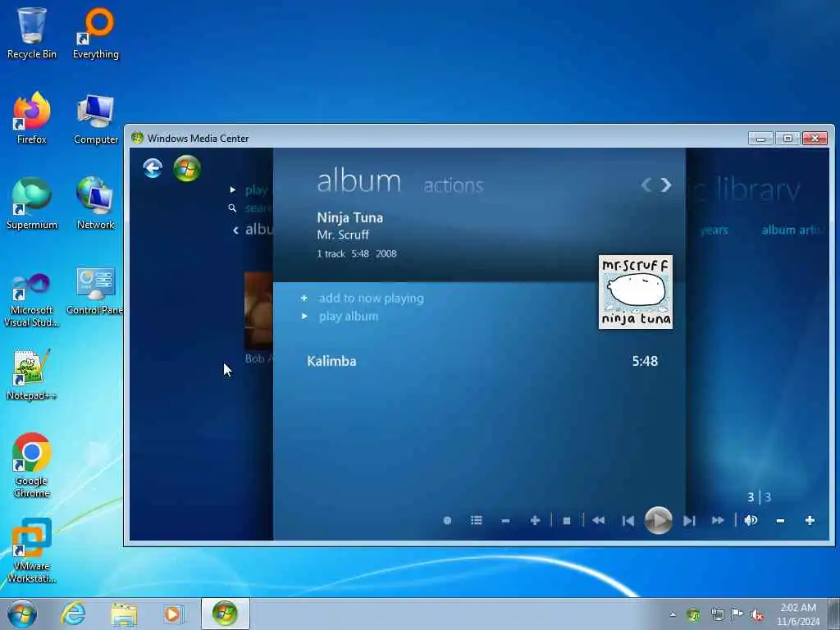Image resolution: width=840 pixels, height=630 pixels.
Task: Show hidden tray icons arrow
Action: [673, 614]
